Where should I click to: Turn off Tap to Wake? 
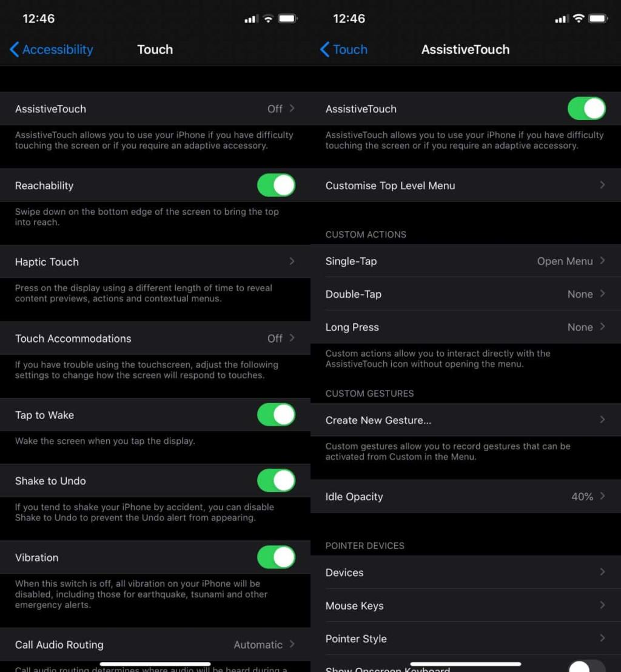pos(277,415)
